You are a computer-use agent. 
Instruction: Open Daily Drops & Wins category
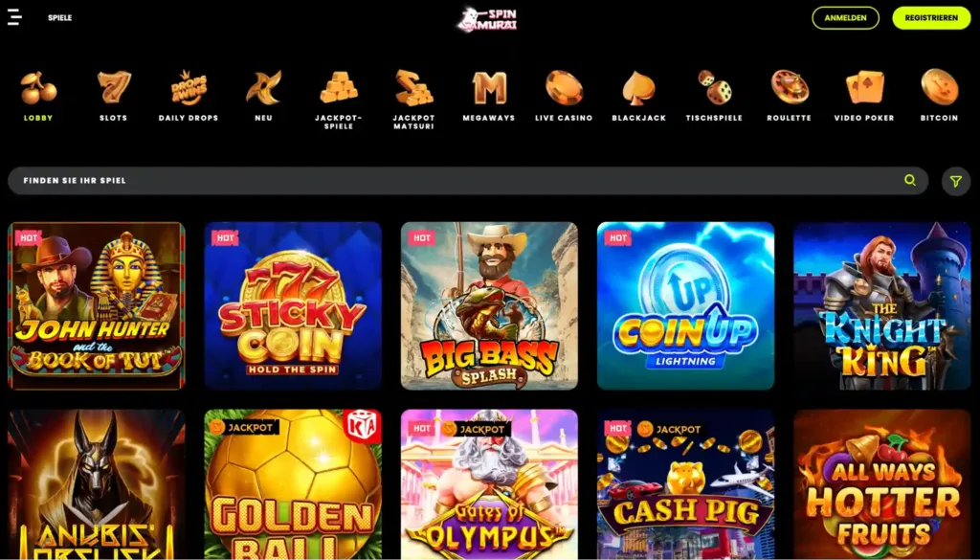click(189, 87)
